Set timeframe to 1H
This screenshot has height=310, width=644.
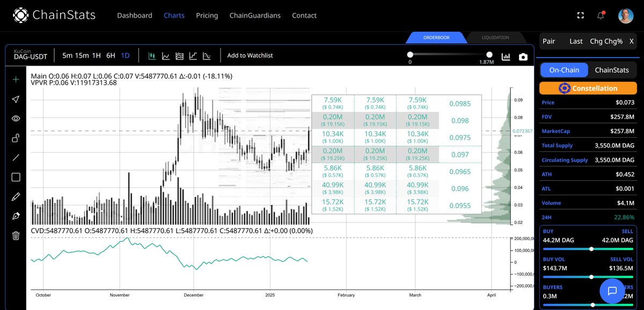[x=97, y=55]
